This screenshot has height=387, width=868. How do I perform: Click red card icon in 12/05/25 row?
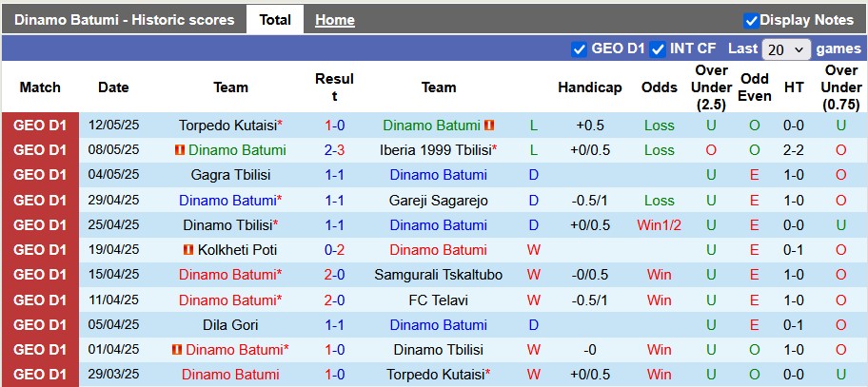(489, 126)
